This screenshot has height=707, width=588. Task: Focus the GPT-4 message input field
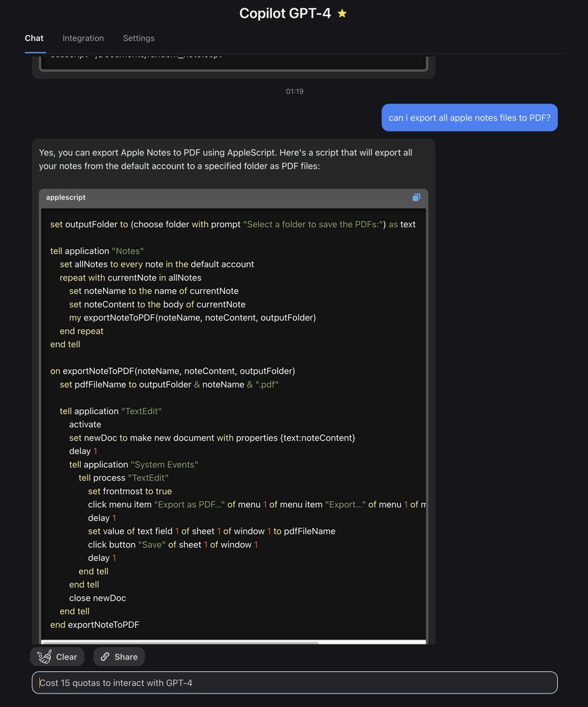point(295,683)
